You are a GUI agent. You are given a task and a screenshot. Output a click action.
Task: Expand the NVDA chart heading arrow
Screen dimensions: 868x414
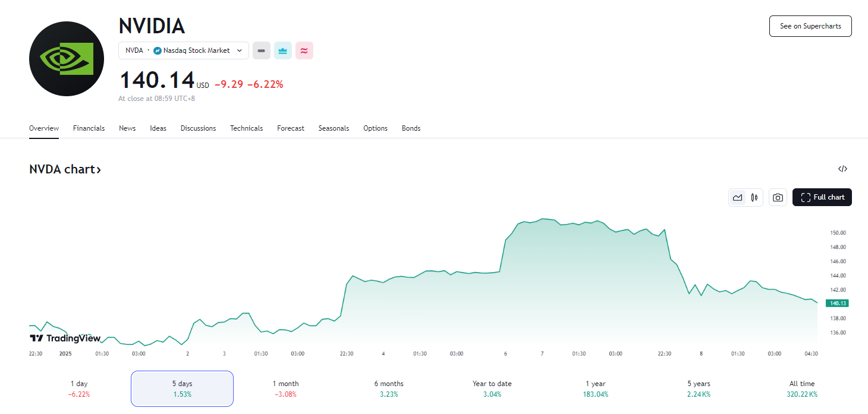tap(99, 170)
